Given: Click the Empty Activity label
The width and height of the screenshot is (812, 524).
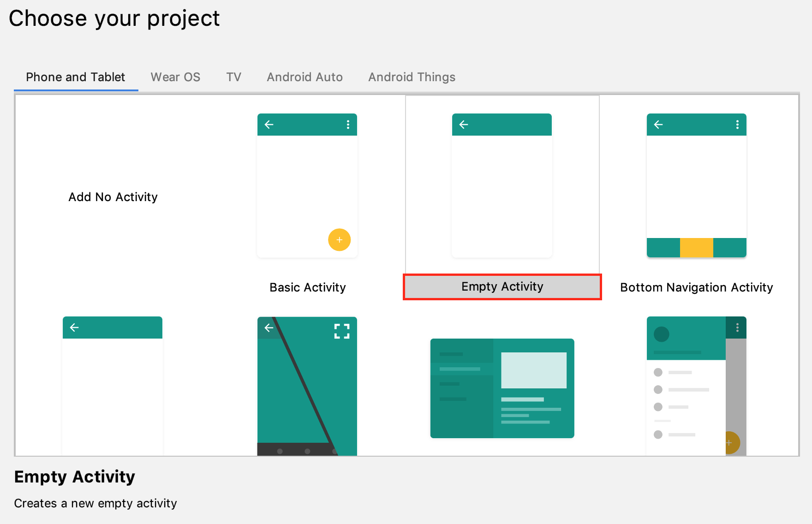Looking at the screenshot, I should tap(502, 286).
